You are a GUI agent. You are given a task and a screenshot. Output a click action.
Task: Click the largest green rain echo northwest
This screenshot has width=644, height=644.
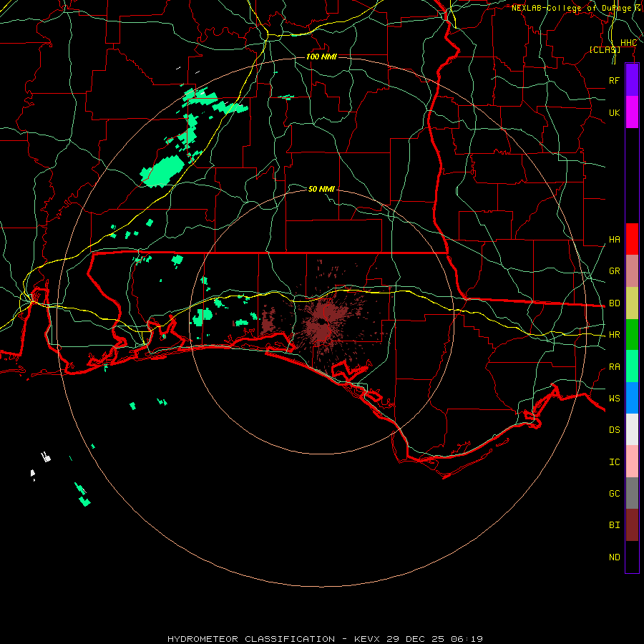pyautogui.click(x=162, y=172)
